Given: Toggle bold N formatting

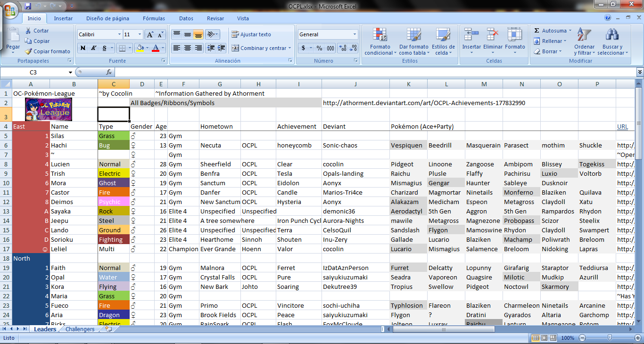Looking at the screenshot, I should [x=83, y=48].
